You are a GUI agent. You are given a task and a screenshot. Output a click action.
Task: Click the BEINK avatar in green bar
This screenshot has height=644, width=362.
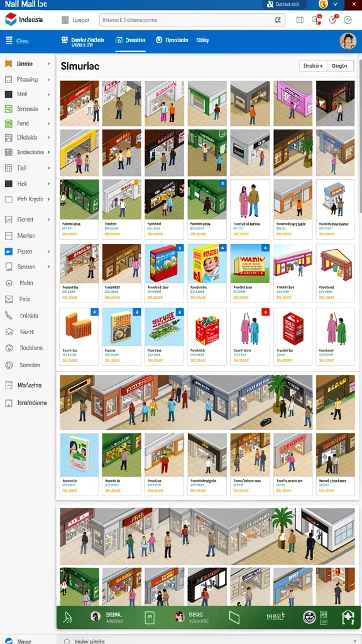pos(96,616)
